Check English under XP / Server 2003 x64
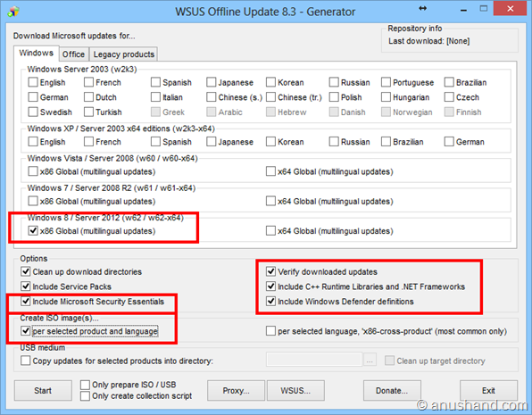Viewport: 532px width, 415px height. (x=33, y=142)
